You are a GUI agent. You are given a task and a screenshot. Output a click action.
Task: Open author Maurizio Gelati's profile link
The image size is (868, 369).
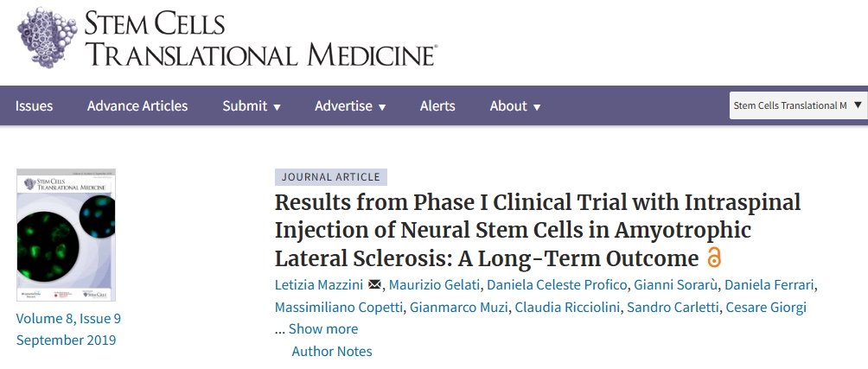[x=436, y=285]
